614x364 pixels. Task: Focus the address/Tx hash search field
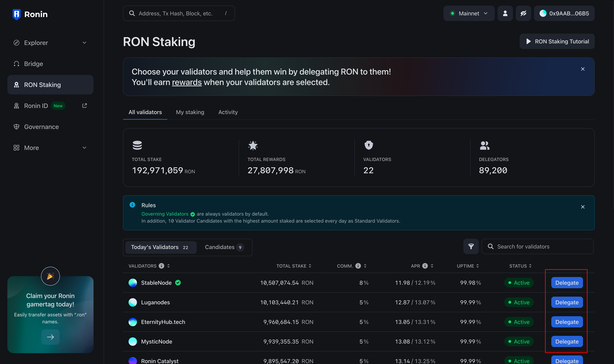[x=179, y=13]
